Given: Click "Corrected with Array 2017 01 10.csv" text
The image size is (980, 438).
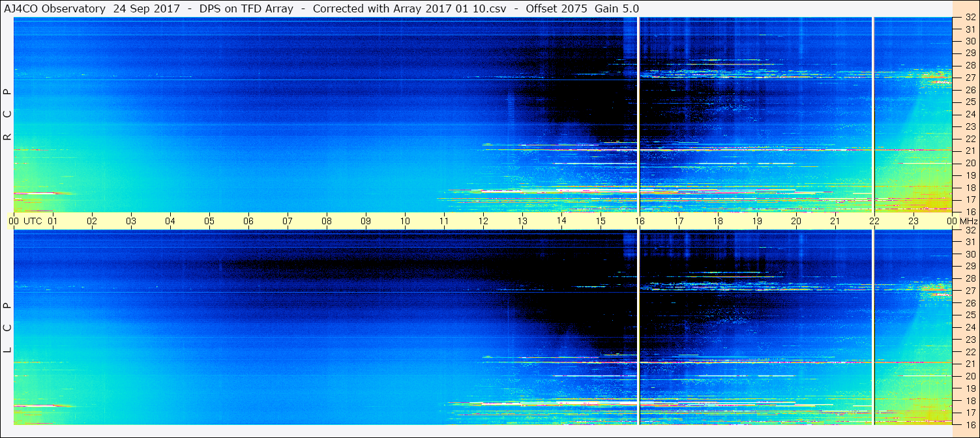Looking at the screenshot, I should pyautogui.click(x=409, y=8).
